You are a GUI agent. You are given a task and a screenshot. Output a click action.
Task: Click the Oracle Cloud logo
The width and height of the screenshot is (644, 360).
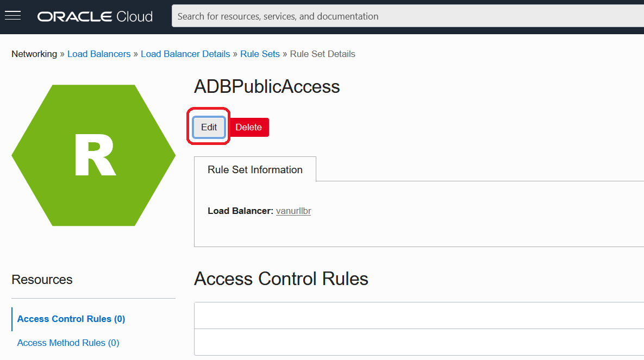click(95, 16)
